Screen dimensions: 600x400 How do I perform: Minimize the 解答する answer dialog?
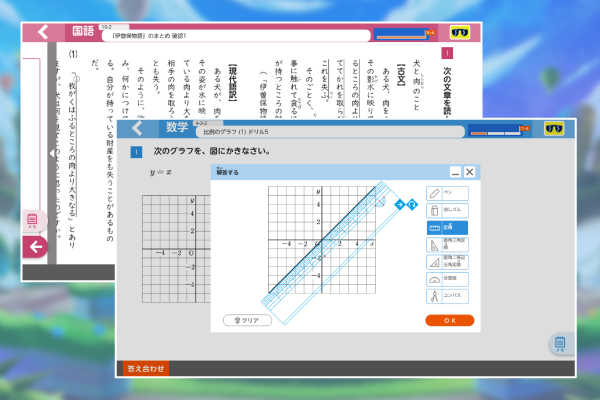click(455, 172)
